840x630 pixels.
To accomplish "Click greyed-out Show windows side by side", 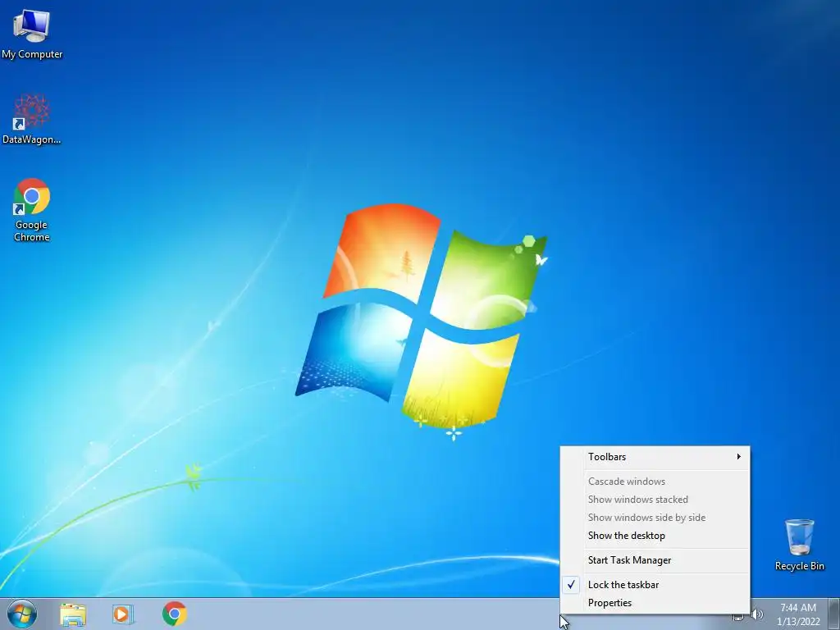I will pos(655,518).
